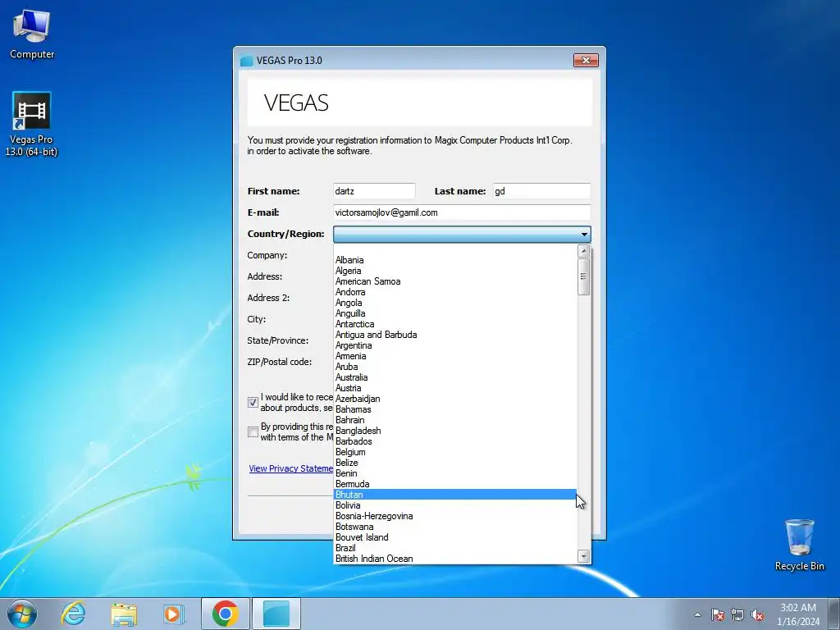
Task: Click the First name input field
Action: coord(374,191)
